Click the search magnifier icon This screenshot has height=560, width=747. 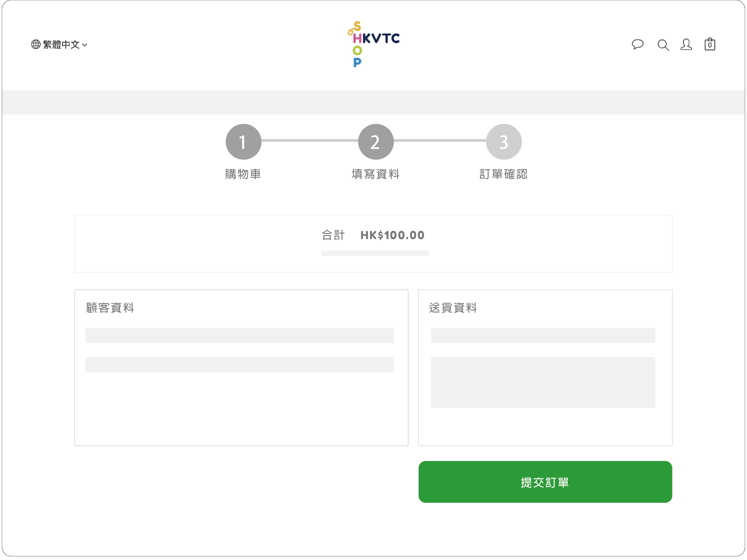point(663,45)
